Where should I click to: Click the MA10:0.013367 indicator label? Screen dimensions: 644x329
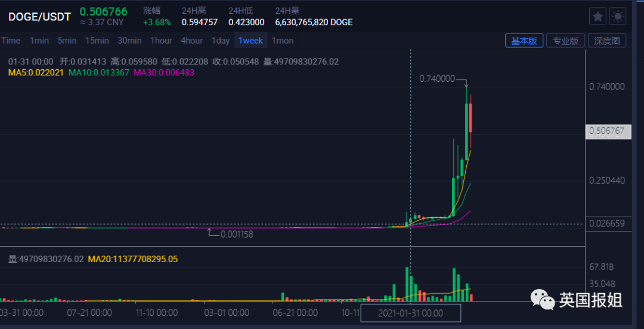pyautogui.click(x=98, y=72)
